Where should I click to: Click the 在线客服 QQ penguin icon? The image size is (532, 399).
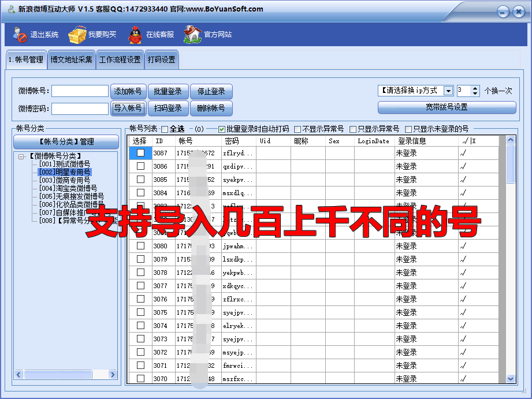point(135,35)
